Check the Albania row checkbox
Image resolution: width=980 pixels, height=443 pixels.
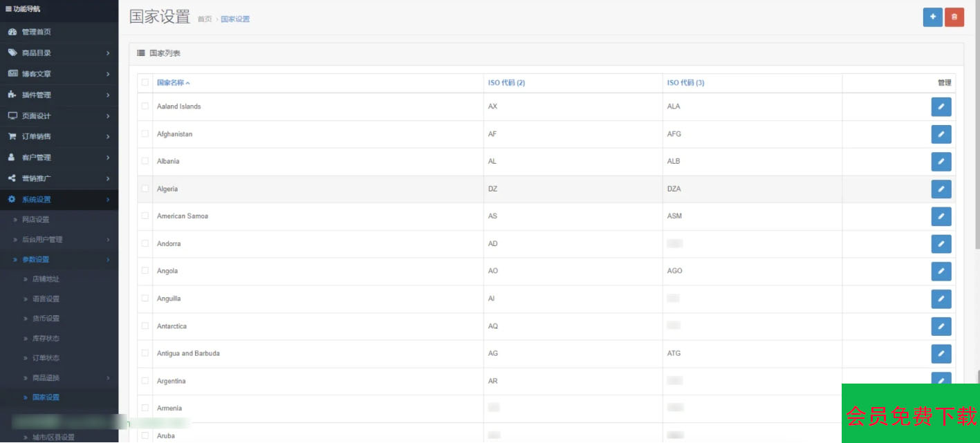145,161
